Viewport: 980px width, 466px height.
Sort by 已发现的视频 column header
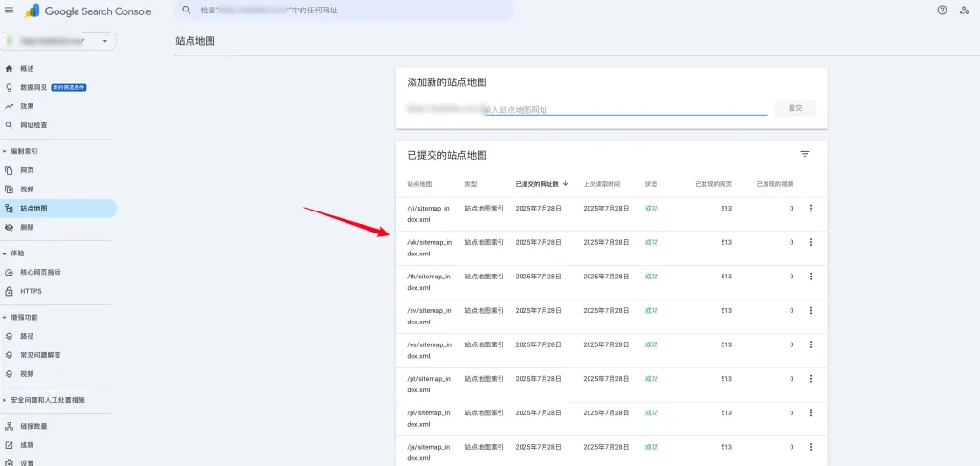tap(775, 185)
